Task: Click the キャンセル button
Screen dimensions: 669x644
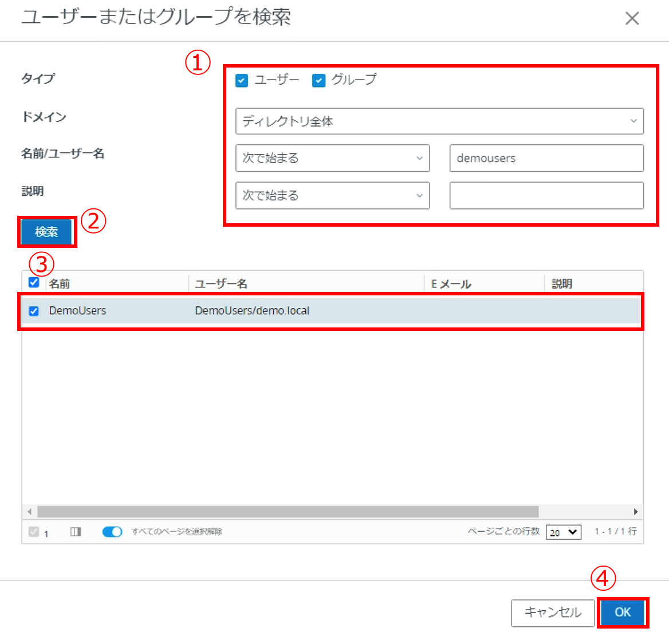Action: coord(552,613)
